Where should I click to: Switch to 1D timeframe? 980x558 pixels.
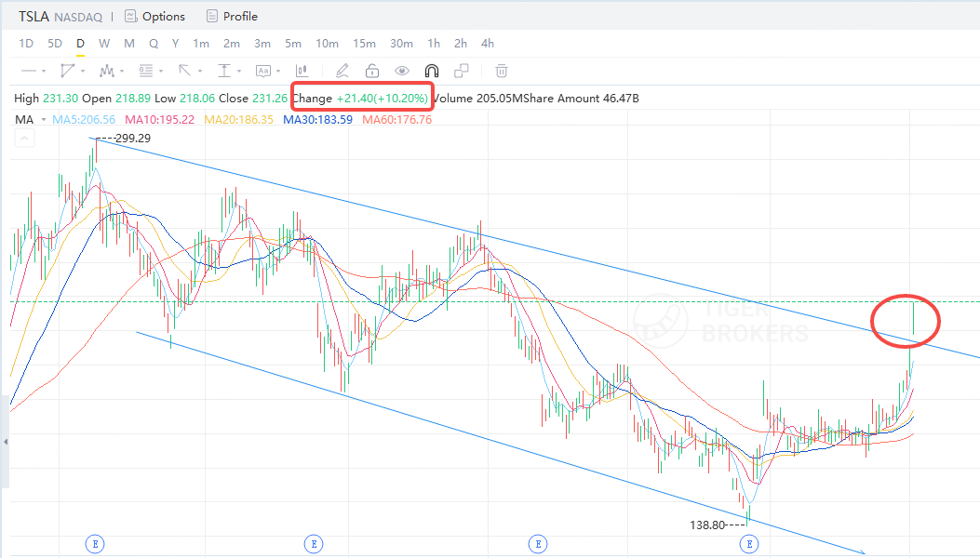(26, 43)
